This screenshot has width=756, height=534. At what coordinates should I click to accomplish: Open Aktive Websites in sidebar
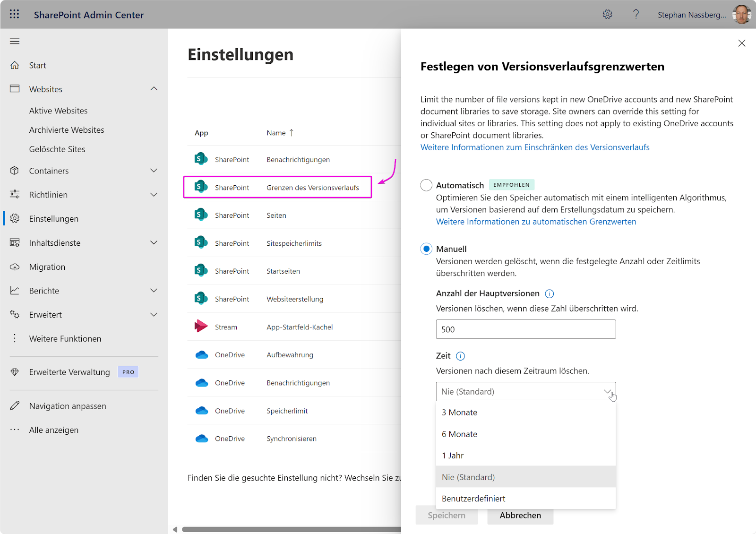(58, 111)
